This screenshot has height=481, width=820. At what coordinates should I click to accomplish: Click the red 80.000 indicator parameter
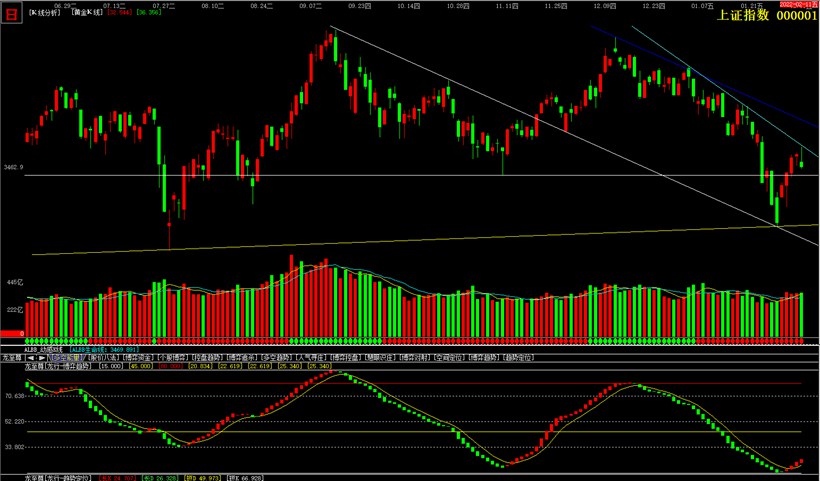[x=170, y=367]
